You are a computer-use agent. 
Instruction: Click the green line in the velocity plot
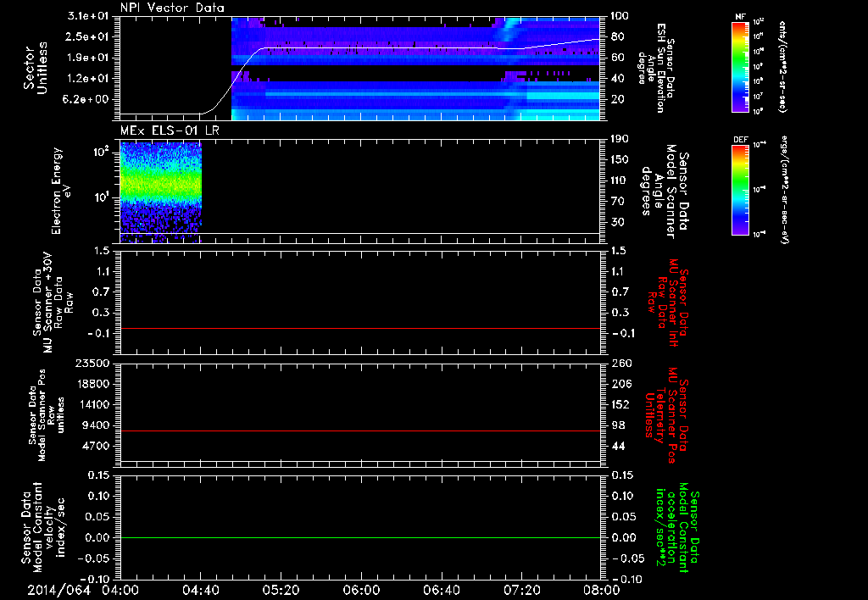[x=360, y=537]
